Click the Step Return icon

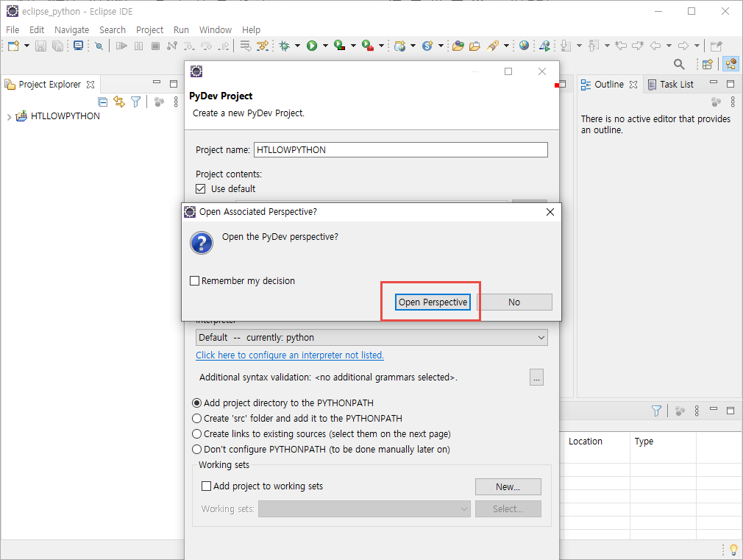223,46
